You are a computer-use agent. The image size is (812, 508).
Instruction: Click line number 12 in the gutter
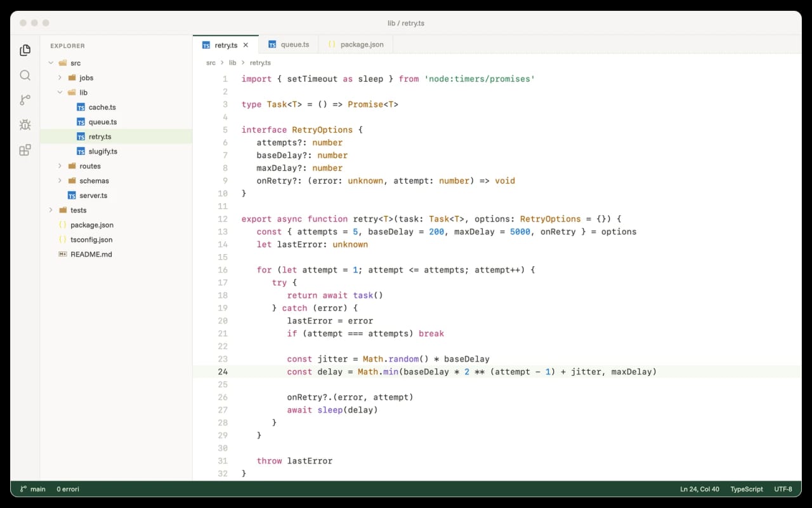222,219
